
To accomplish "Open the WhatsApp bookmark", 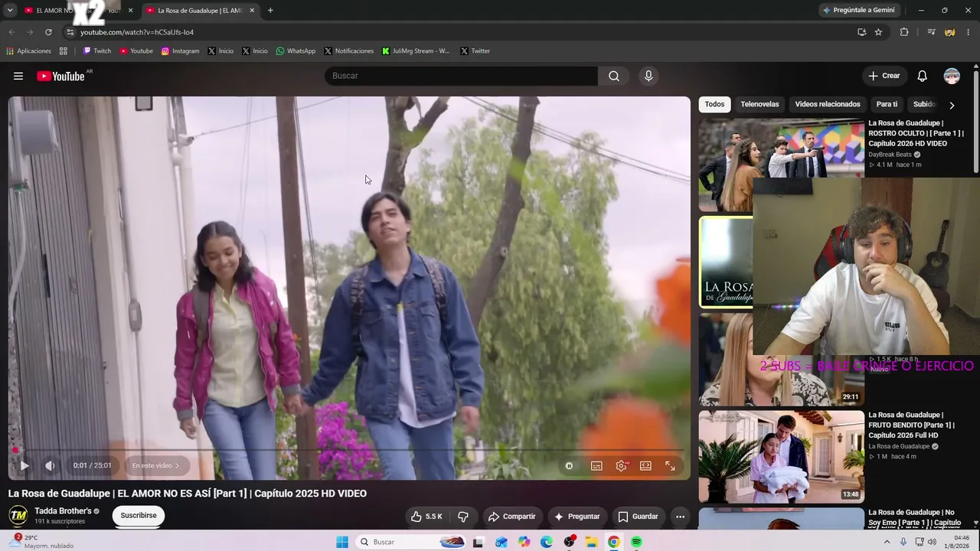I will tap(296, 51).
